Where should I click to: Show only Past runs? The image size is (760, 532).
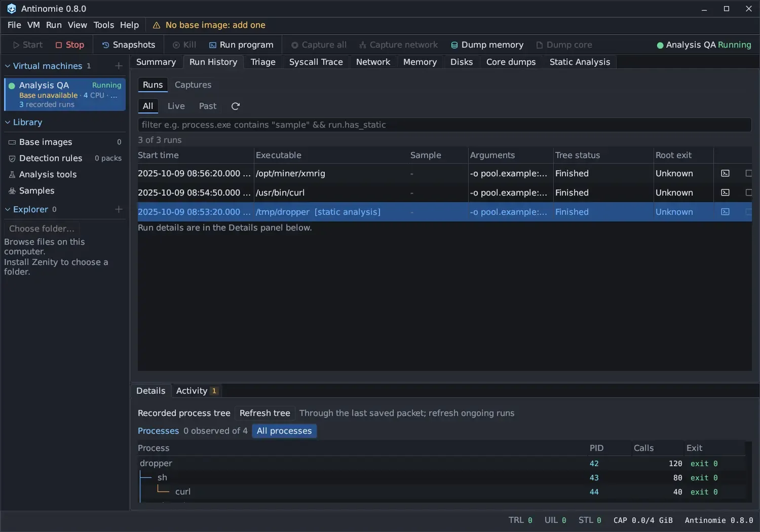click(x=208, y=106)
